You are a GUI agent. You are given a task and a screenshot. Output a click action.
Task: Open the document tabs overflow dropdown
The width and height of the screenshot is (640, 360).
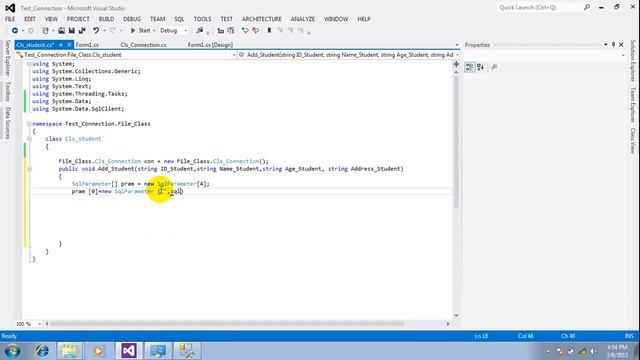coord(457,45)
